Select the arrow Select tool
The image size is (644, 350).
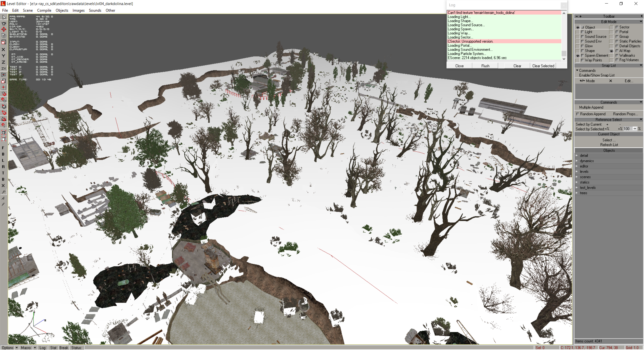pyautogui.click(x=4, y=17)
